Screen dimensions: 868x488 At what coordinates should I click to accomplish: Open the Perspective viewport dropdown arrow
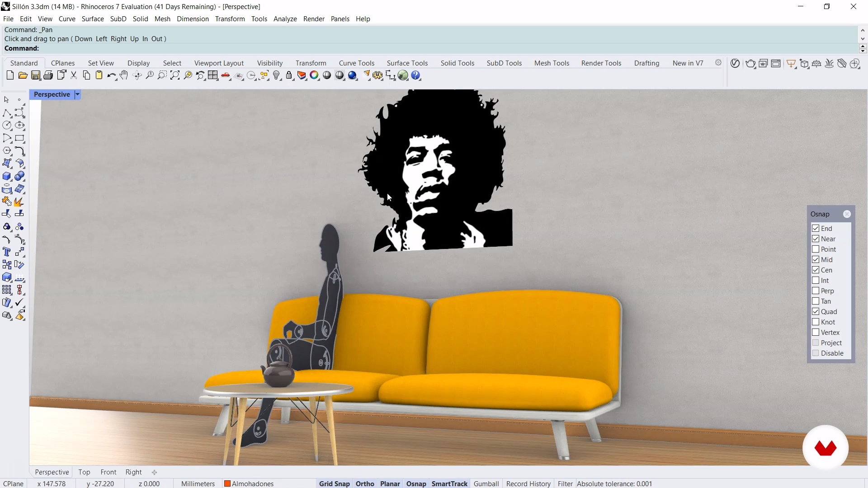click(x=77, y=94)
